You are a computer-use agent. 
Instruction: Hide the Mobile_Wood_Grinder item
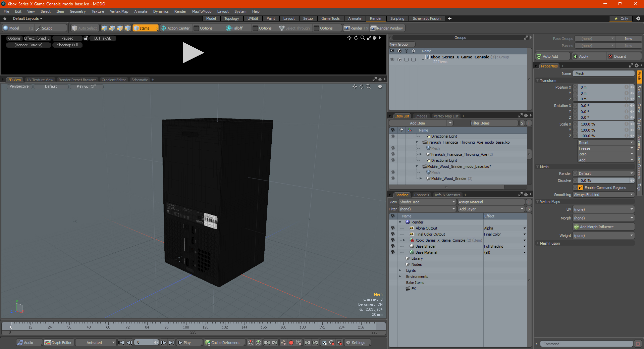tap(393, 179)
